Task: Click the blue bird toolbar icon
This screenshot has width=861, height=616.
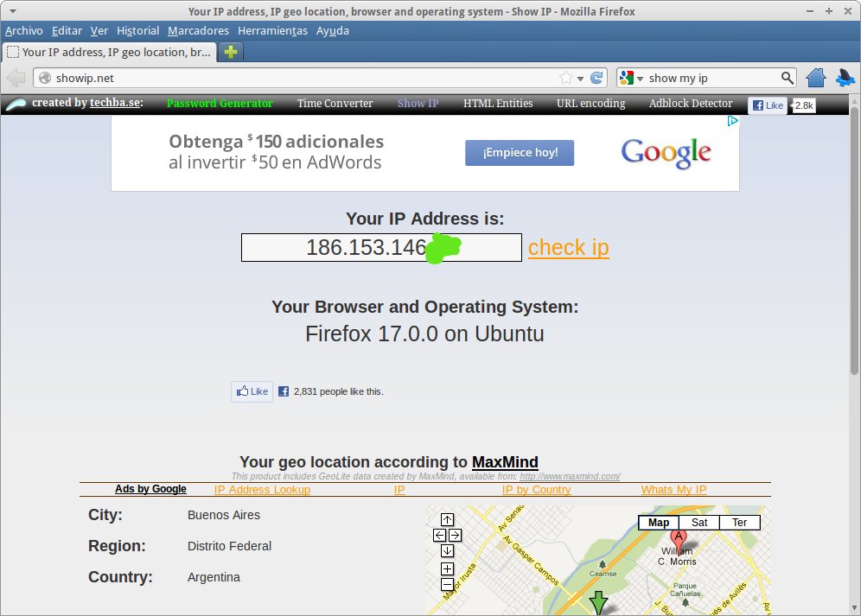Action: tap(845, 78)
